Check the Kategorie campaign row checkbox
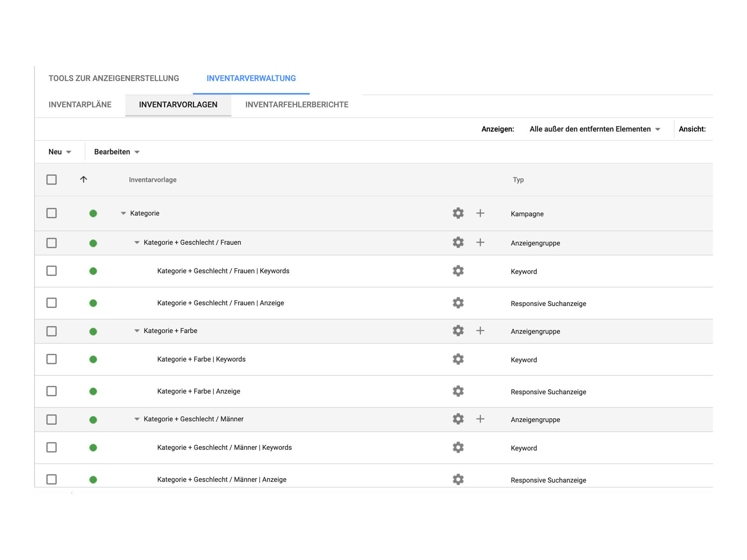The image size is (747, 560). (52, 213)
